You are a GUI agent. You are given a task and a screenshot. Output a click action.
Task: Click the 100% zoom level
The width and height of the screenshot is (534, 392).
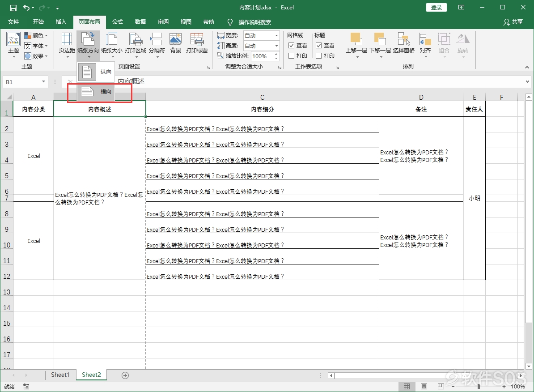coord(517,387)
